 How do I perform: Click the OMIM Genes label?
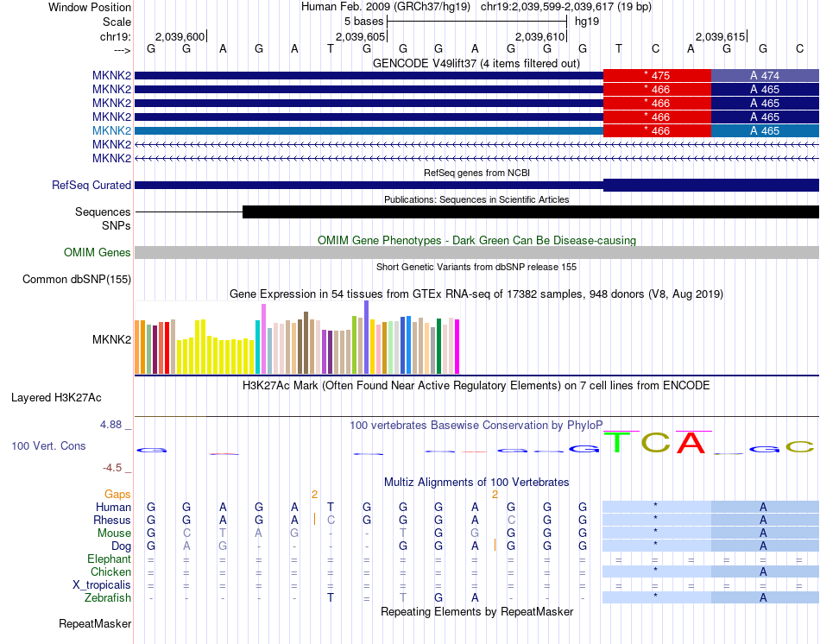97,253
